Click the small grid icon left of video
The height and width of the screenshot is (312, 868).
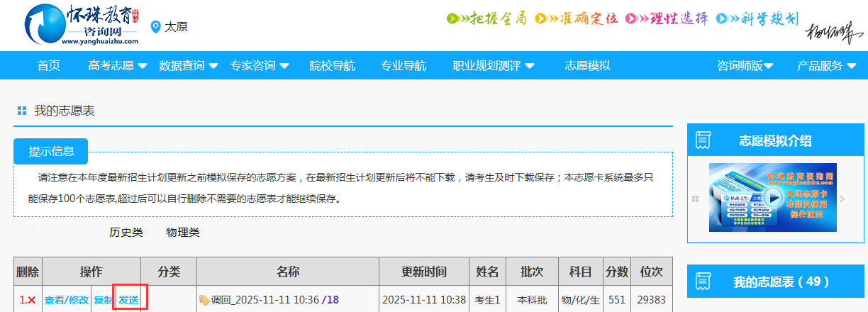696,199
